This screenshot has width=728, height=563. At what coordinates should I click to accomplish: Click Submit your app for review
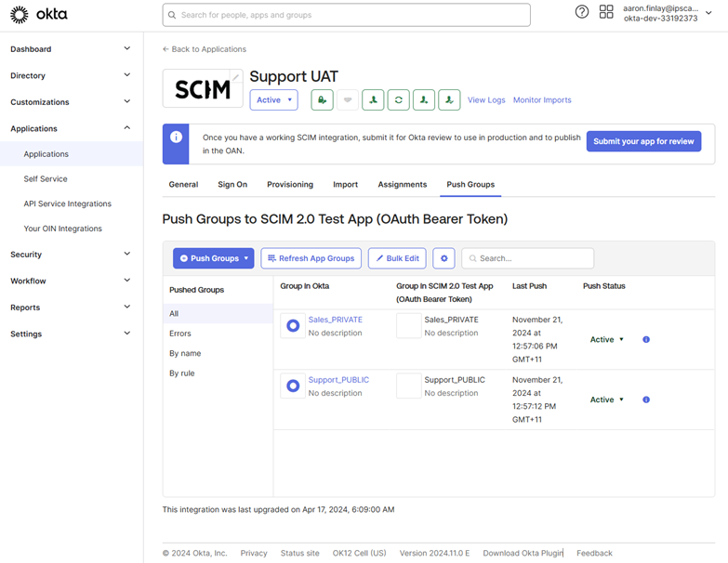point(643,141)
